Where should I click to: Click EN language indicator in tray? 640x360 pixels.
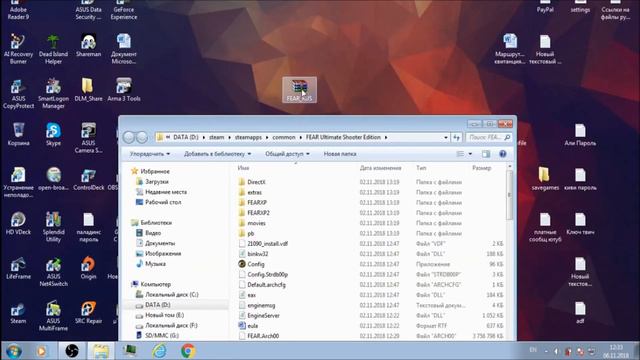533,350
